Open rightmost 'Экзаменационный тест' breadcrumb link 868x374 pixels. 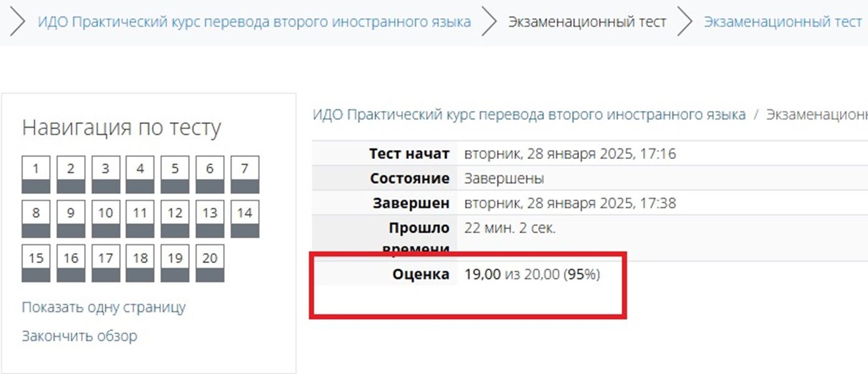(783, 22)
